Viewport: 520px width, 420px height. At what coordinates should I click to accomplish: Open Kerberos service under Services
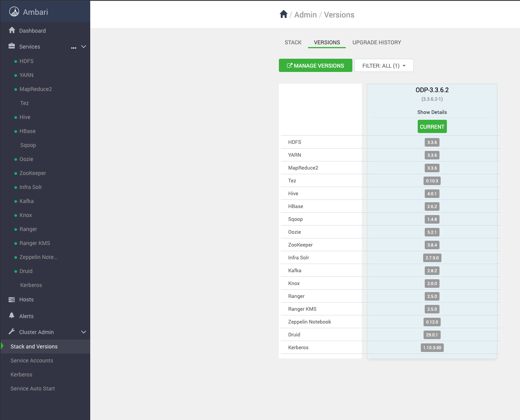pyautogui.click(x=31, y=285)
